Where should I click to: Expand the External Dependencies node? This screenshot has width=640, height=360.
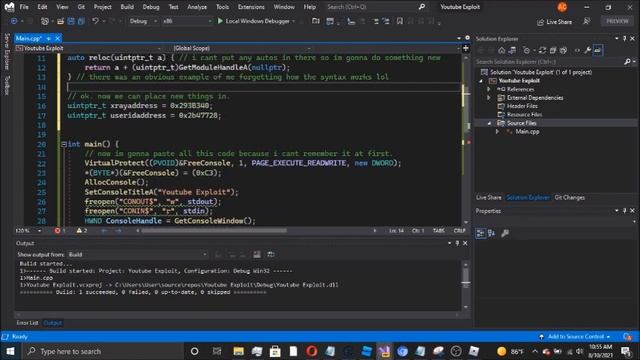coord(489,98)
